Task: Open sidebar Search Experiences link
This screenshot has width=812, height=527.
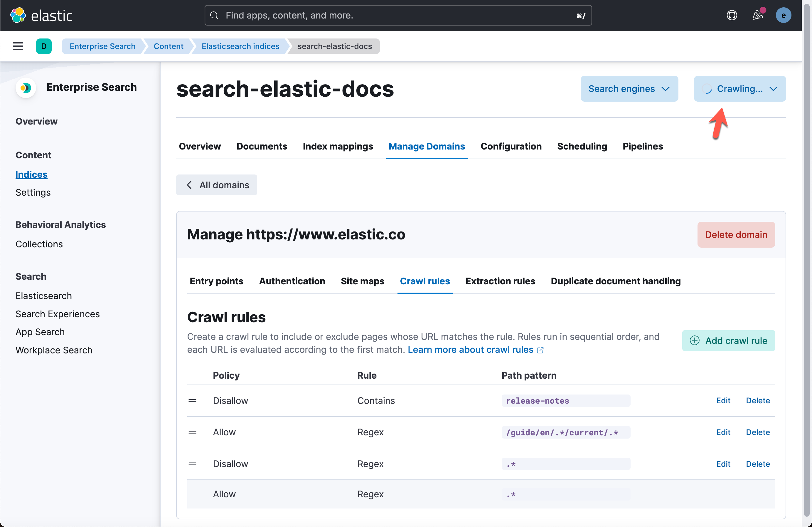Action: pos(58,314)
